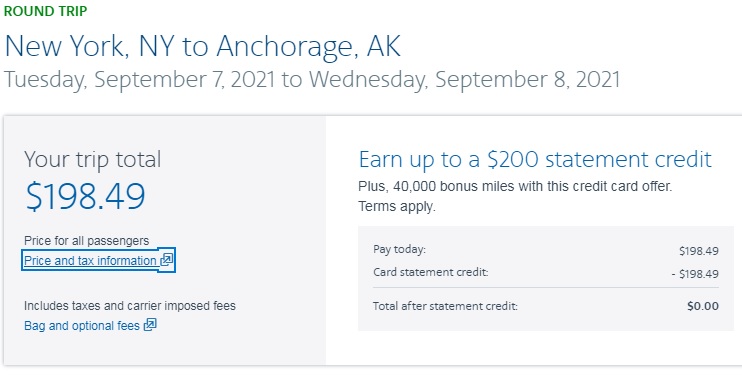Image resolution: width=742 pixels, height=384 pixels.
Task: Click the ROUND TRIP label
Action: 45,11
